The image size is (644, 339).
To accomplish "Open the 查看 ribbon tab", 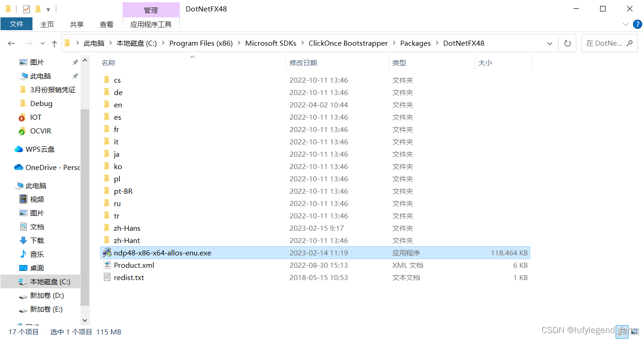I will click(107, 25).
